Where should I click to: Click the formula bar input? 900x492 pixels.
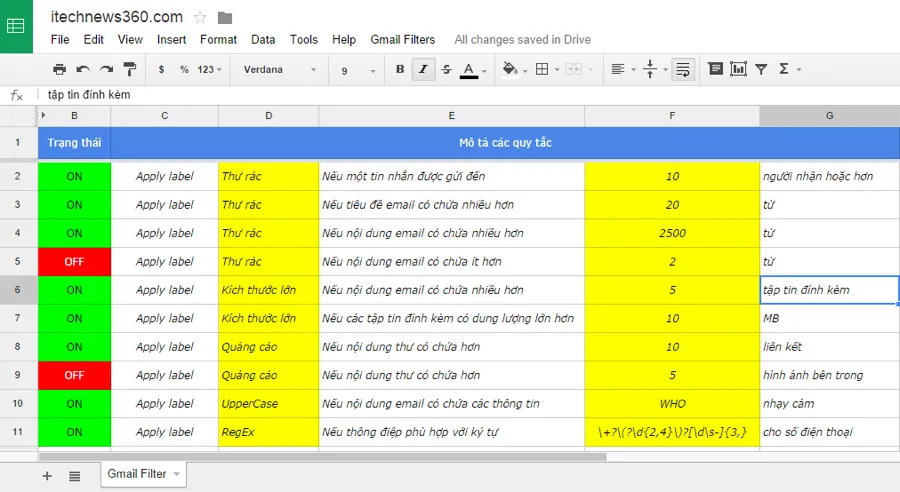tap(468, 95)
